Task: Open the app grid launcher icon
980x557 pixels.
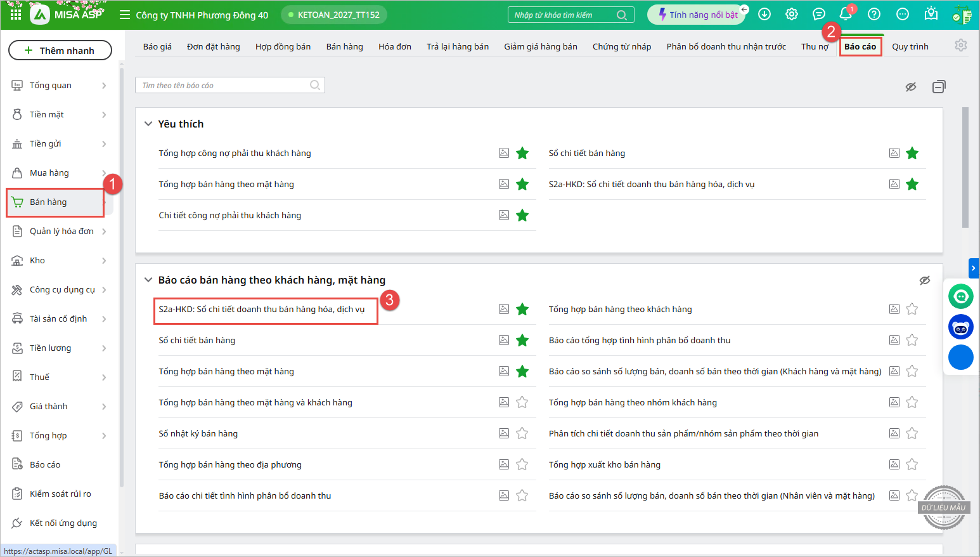Action: pyautogui.click(x=16, y=14)
